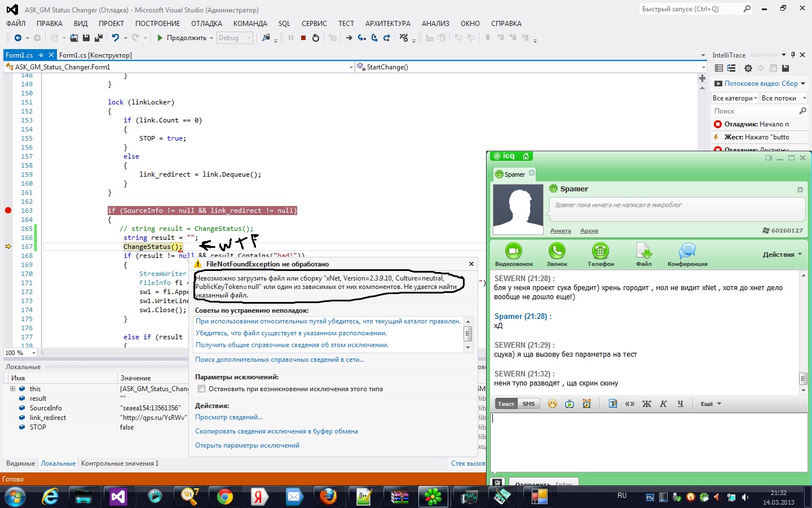Click 'Просмотр сведений...' link
The image size is (812, 508).
click(229, 417)
